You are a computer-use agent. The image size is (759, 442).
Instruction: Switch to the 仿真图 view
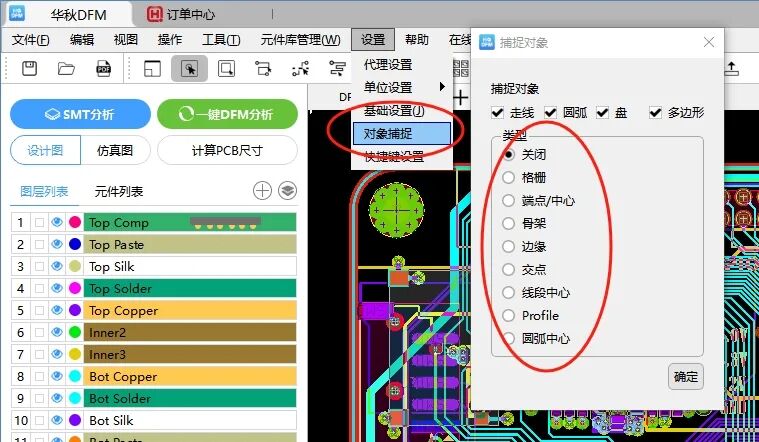[x=115, y=151]
